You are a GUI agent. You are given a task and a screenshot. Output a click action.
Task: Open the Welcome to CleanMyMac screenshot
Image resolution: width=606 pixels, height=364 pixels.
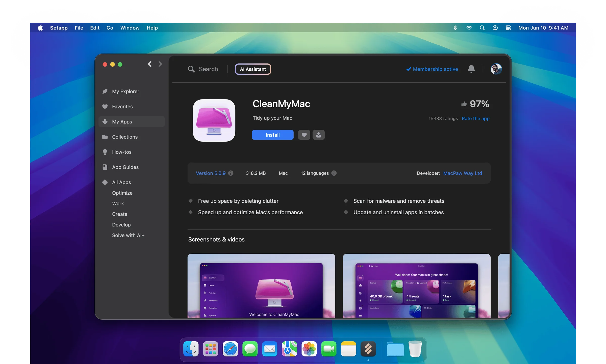point(261,286)
